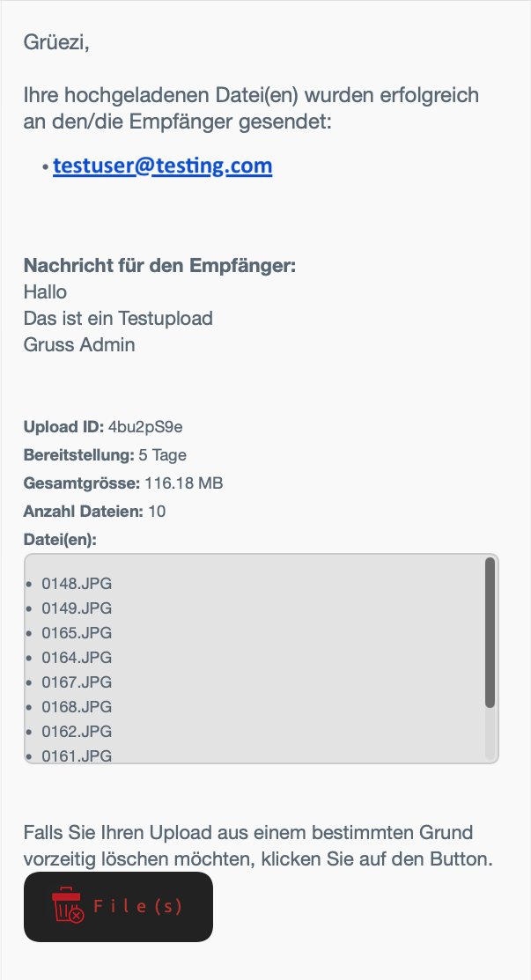Image resolution: width=531 pixels, height=980 pixels.
Task: Select 0165.JPG in the file list
Action: [77, 633]
